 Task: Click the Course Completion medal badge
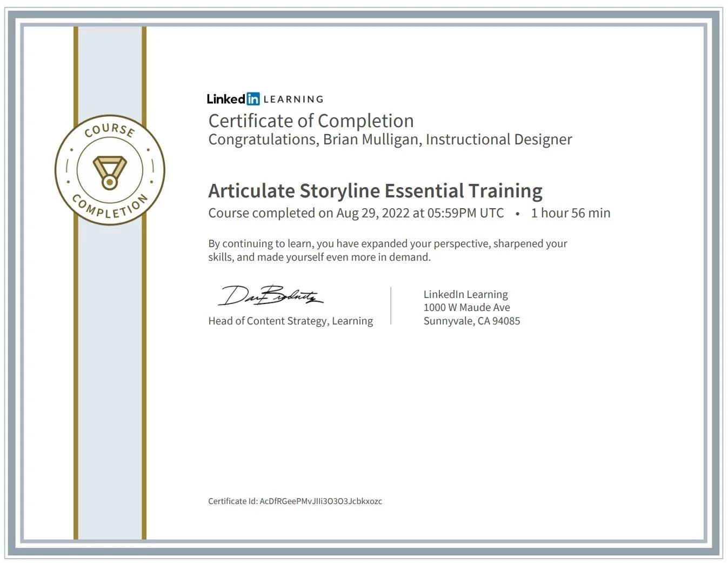[x=110, y=170]
